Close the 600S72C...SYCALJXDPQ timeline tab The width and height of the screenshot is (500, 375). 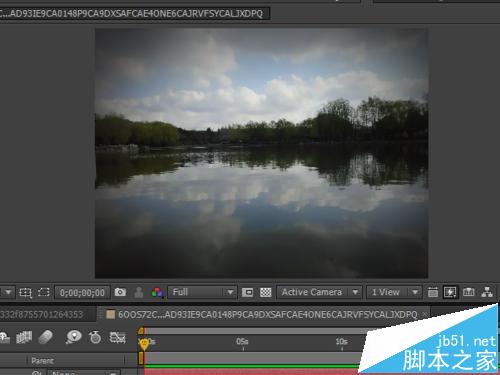click(x=425, y=314)
